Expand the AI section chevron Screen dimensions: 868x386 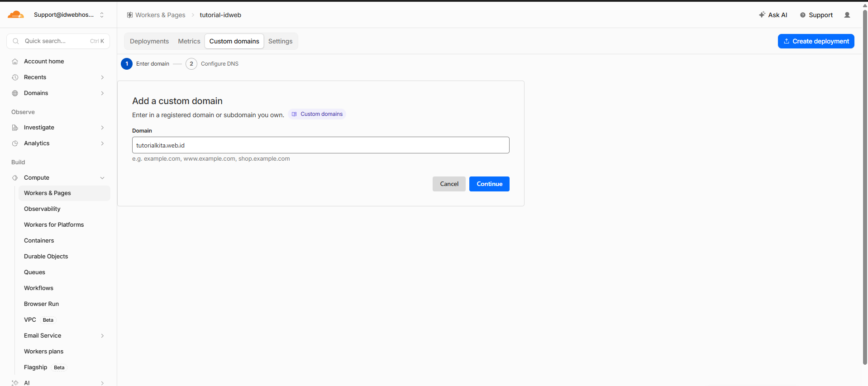tap(102, 383)
